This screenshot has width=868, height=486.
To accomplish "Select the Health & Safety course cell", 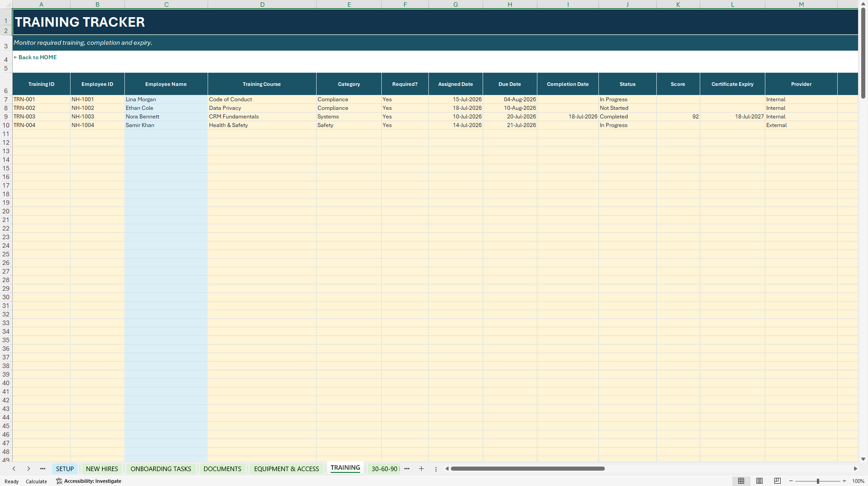I will (262, 125).
